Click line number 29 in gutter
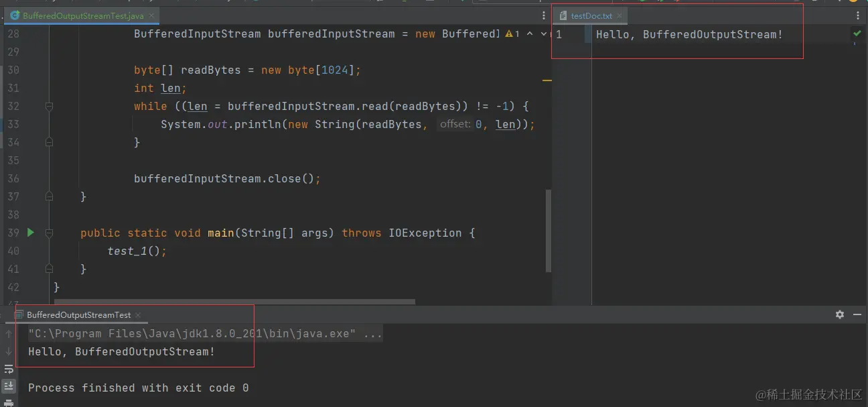This screenshot has height=407, width=868. coord(13,52)
